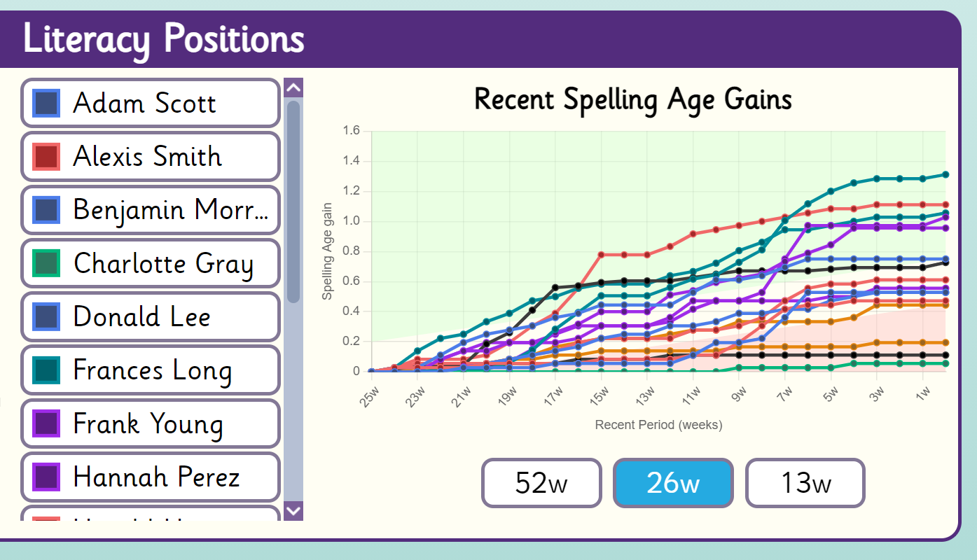The height and width of the screenshot is (560, 977).
Task: Select the 26w period button
Action: click(x=673, y=483)
